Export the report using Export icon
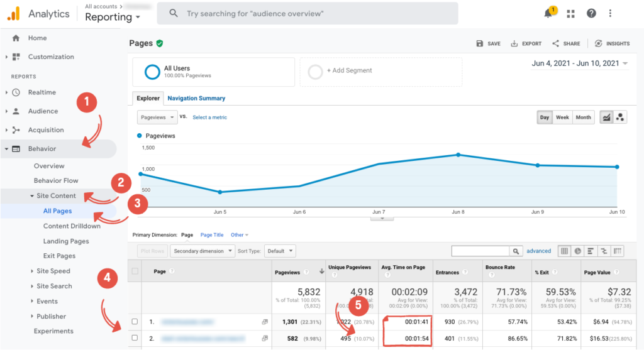 [x=514, y=43]
